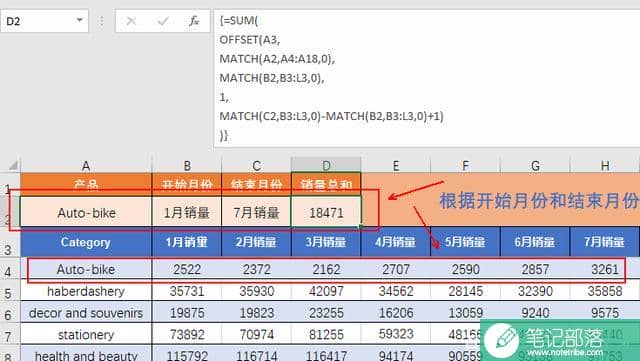Click the 1月销量 header in row 3
The width and height of the screenshot is (640, 361).
click(x=187, y=242)
